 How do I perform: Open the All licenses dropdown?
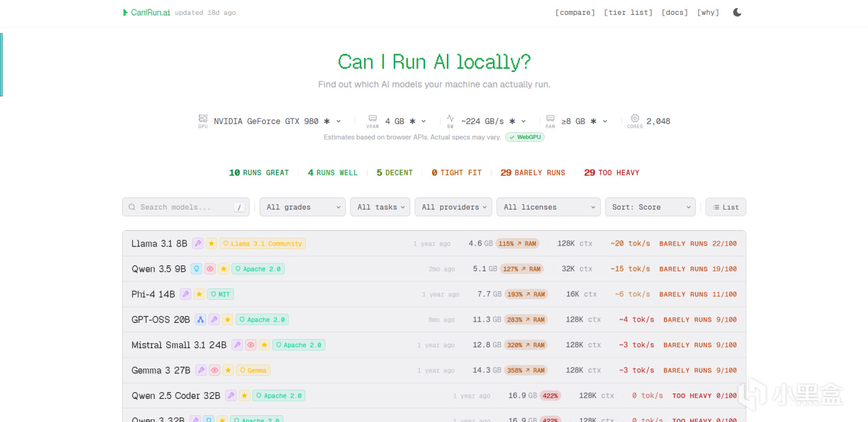[x=549, y=207]
